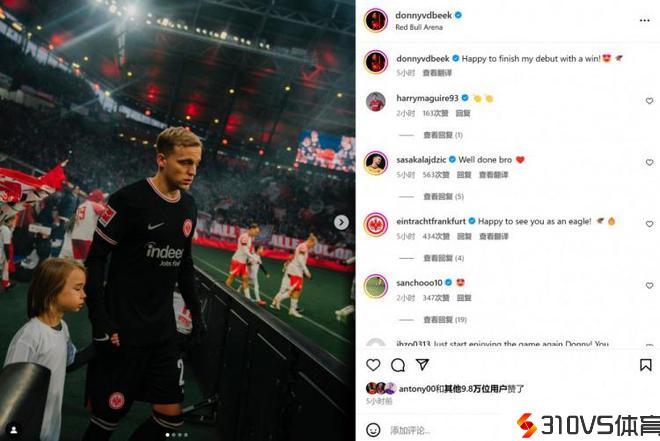Image resolution: width=660 pixels, height=441 pixels.
Task: Save the post with the bookmark icon
Action: point(646,365)
